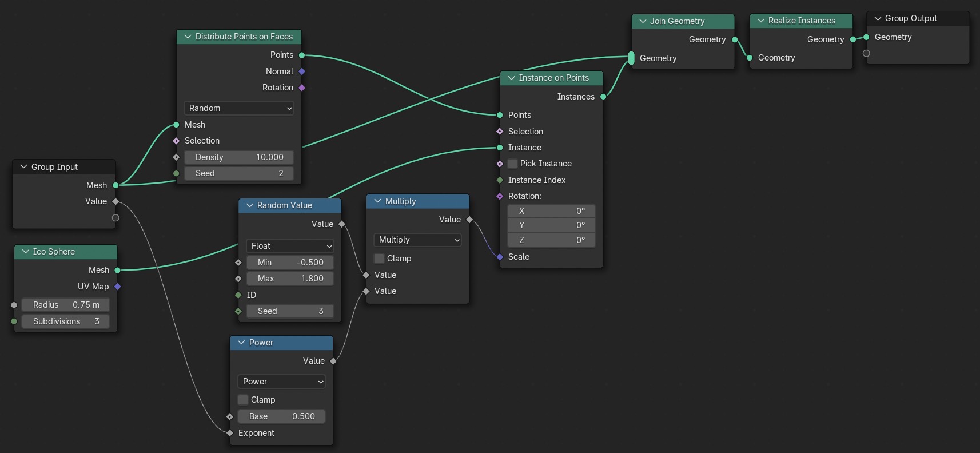The width and height of the screenshot is (980, 453).
Task: Select the Group Output node header
Action: 921,18
